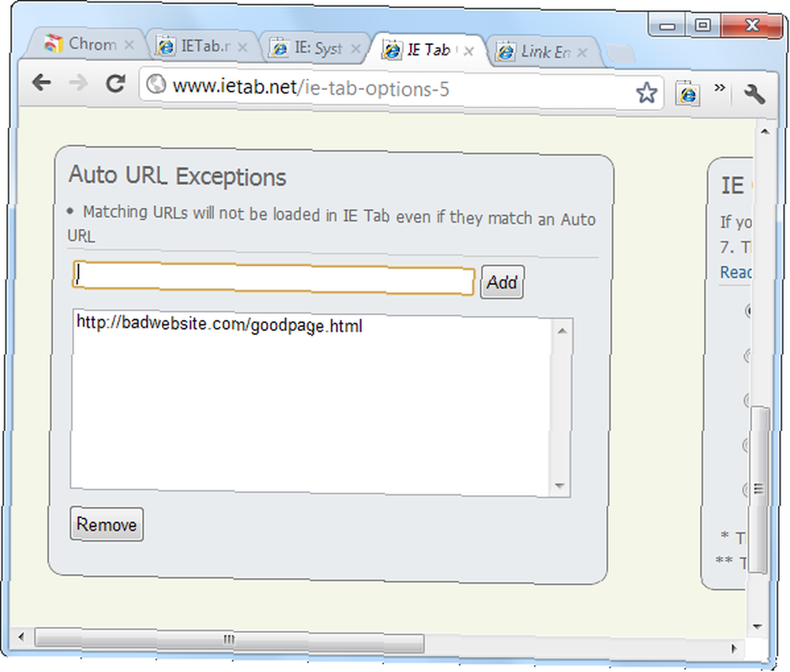Close the IE: Syst tab

click(x=355, y=49)
